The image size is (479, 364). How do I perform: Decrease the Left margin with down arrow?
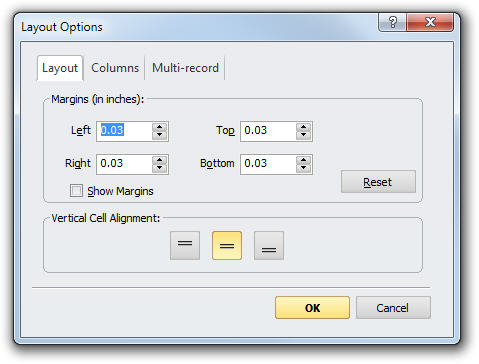pyautogui.click(x=160, y=135)
